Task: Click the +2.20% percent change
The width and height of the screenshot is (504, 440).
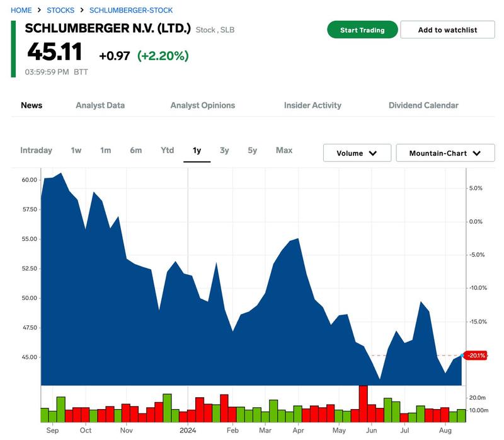Action: [x=163, y=56]
